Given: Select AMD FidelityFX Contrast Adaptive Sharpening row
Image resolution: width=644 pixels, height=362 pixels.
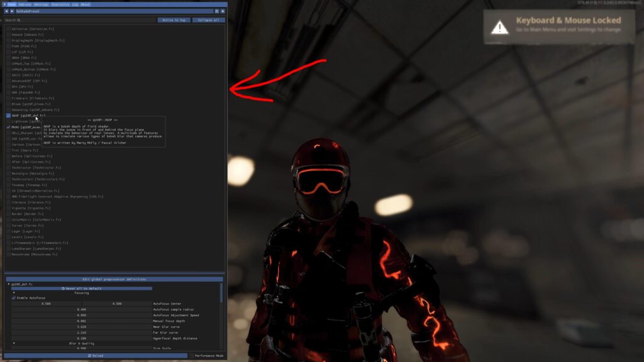Looking at the screenshot, I should [57, 196].
